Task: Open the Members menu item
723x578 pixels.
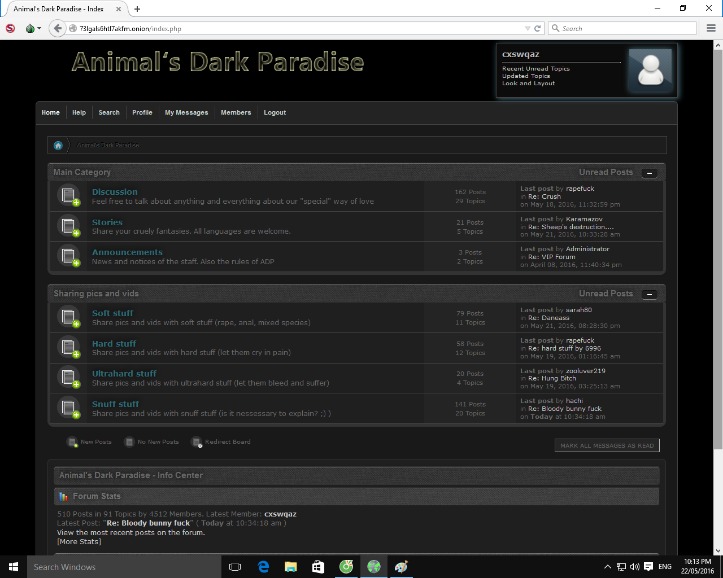Action: click(236, 112)
